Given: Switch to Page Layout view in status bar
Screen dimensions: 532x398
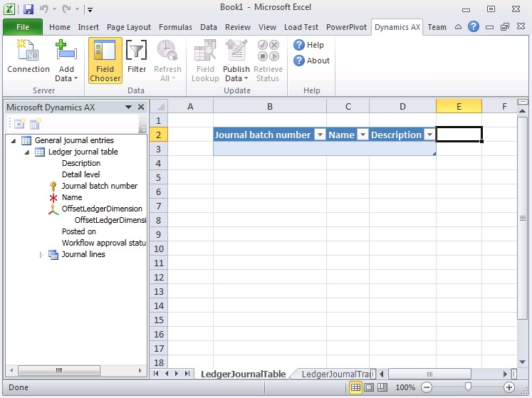Looking at the screenshot, I should click(369, 387).
